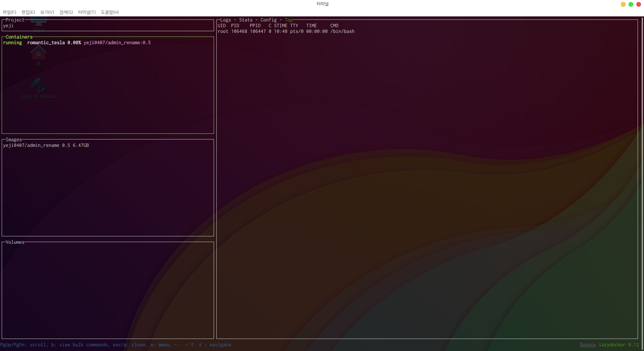Open the 파일(F) menu
The image size is (644, 351).
[9, 12]
